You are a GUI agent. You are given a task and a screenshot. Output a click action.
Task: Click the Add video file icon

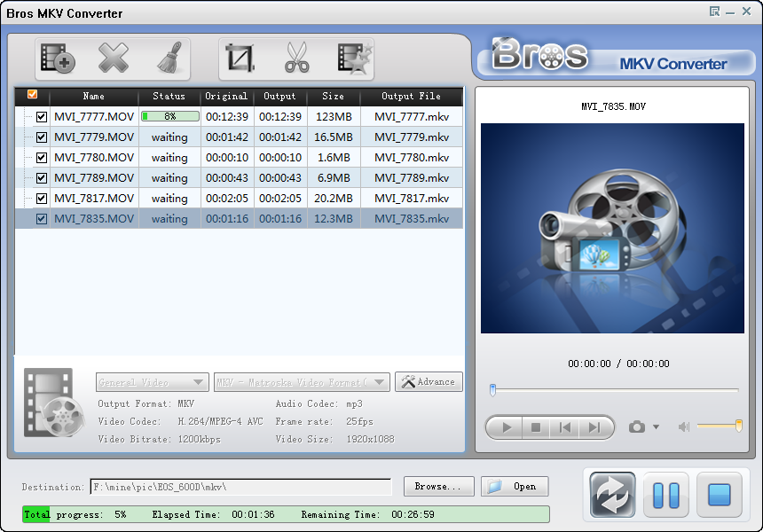58,59
